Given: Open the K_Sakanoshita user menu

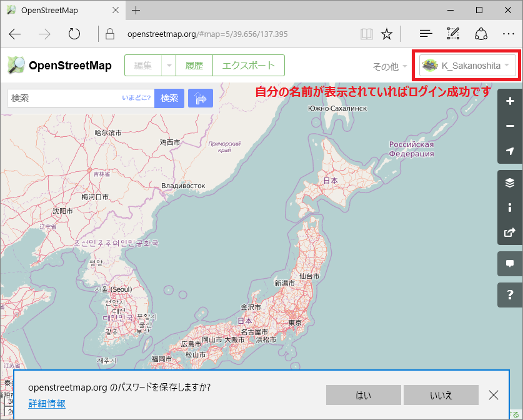Looking at the screenshot, I should click(467, 66).
